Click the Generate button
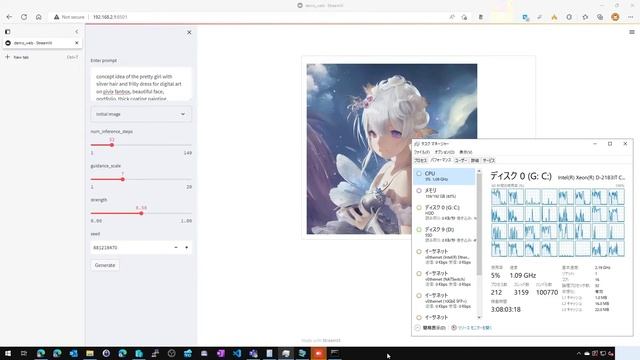This screenshot has width=640, height=360. pos(105,265)
